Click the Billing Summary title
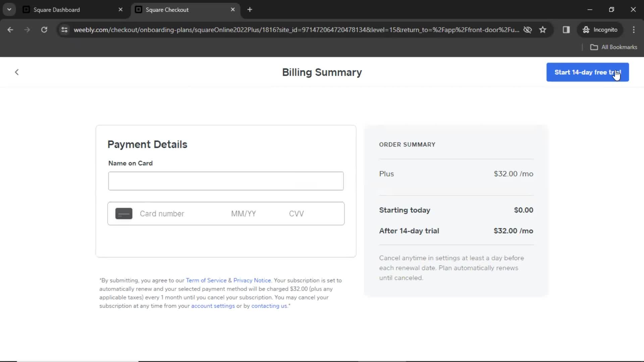 click(322, 72)
